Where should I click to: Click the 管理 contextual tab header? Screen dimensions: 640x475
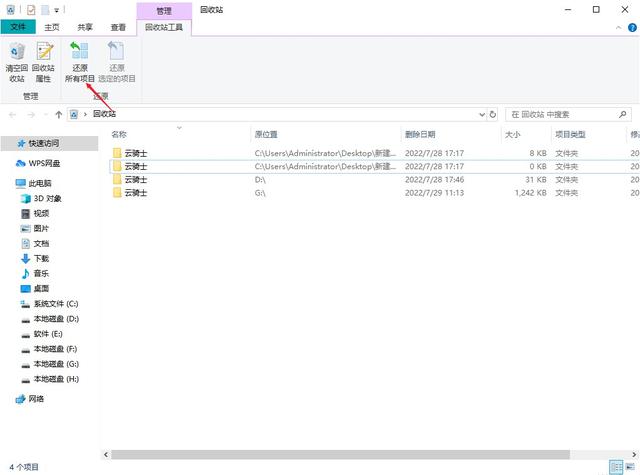click(164, 11)
